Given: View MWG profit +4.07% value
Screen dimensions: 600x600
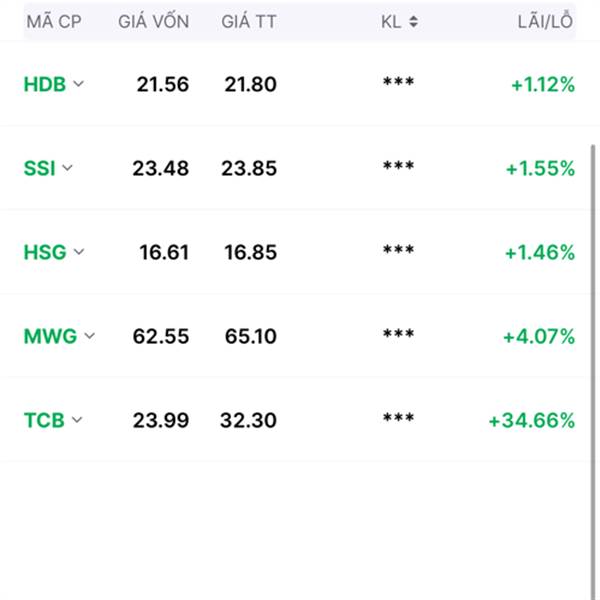Looking at the screenshot, I should click(x=539, y=336).
